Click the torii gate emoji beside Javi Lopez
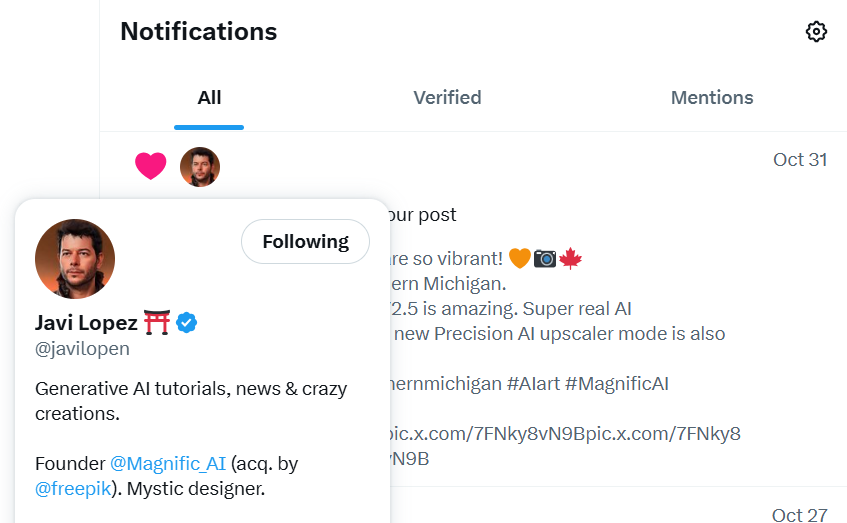Viewport: 847px width, 523px height. (x=157, y=322)
